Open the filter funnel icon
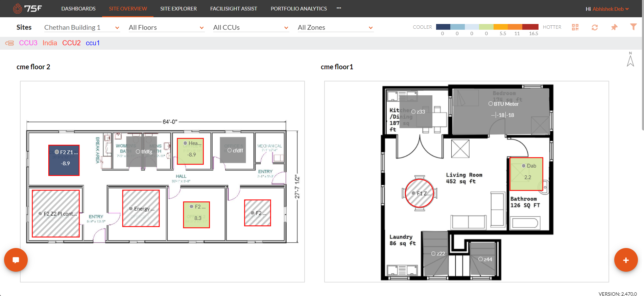Viewport: 644px width, 296px height. (x=634, y=27)
